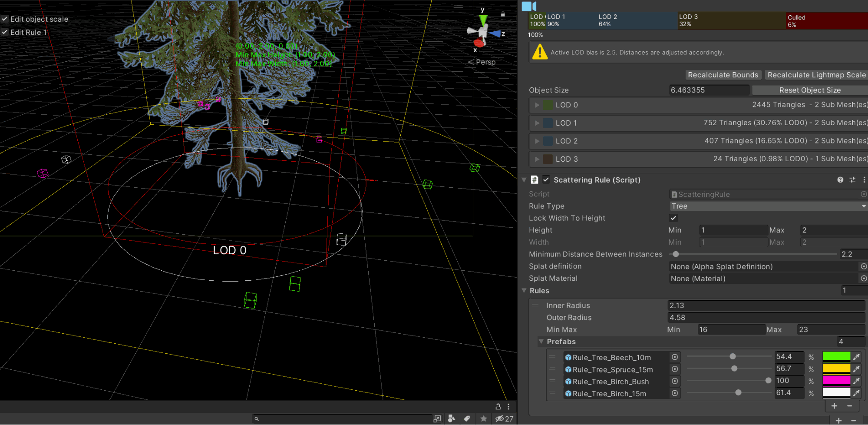Open object picker for Rule_Tree_Beech_10m
868x425 pixels.
(675, 357)
